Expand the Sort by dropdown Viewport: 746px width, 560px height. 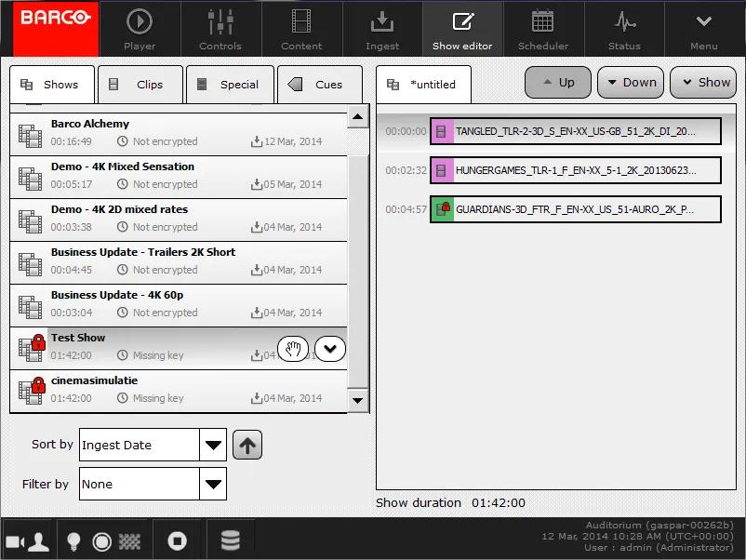pos(213,445)
